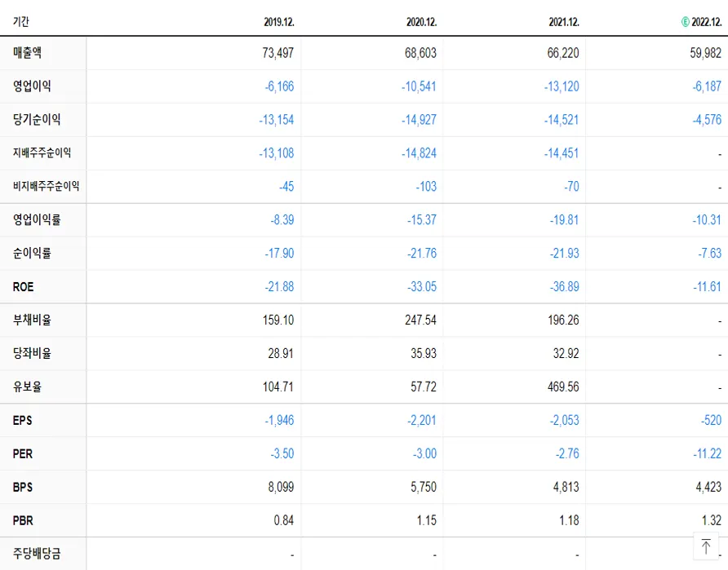Select PER value -3.00
Image resolution: width=728 pixels, height=570 pixels.
[x=425, y=453]
